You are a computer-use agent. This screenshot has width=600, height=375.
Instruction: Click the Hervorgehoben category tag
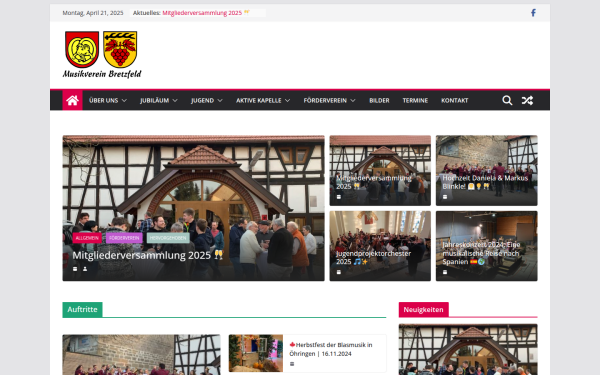click(168, 238)
